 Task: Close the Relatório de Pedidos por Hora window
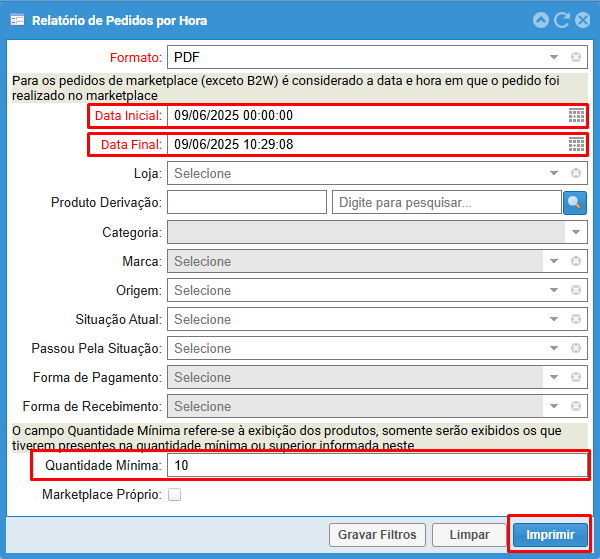click(583, 20)
